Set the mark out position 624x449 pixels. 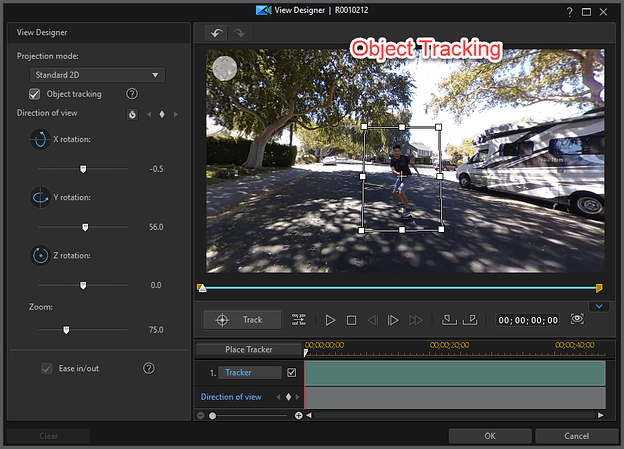(470, 320)
